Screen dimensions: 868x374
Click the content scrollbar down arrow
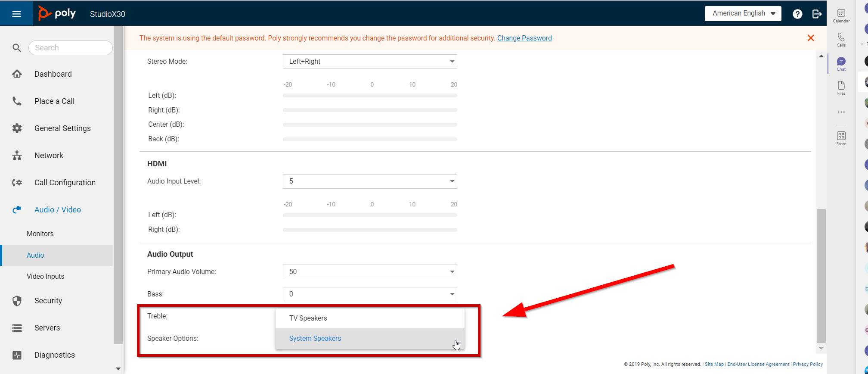click(x=821, y=348)
